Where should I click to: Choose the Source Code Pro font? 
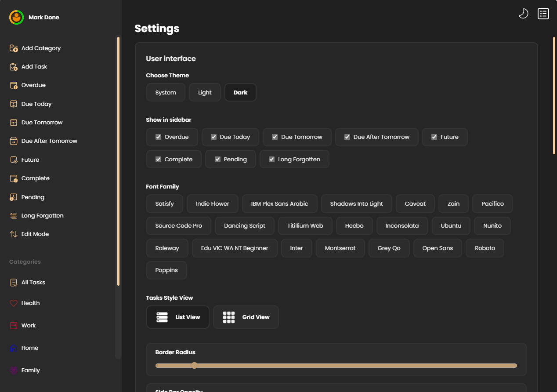(179, 226)
